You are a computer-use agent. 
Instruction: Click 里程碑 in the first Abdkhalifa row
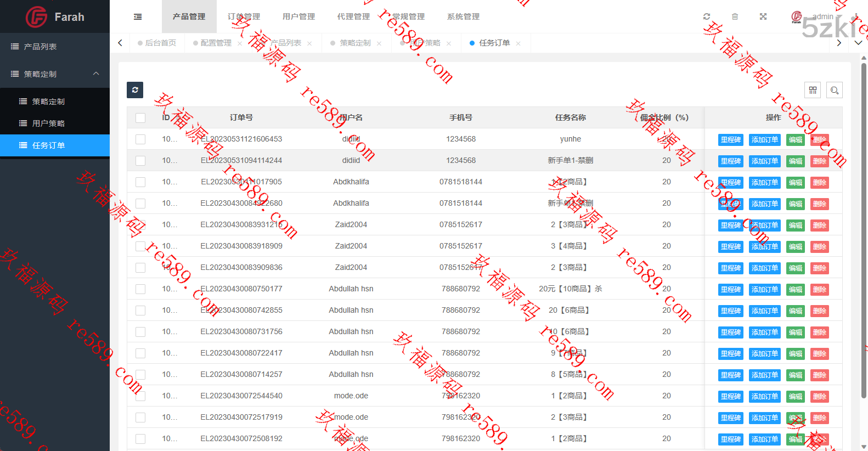[x=730, y=183]
